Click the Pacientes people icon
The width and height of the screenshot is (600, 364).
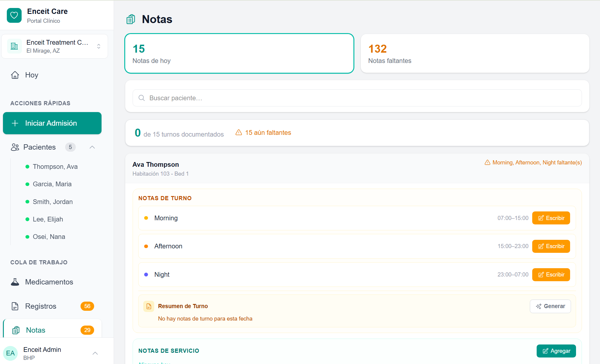click(15, 147)
